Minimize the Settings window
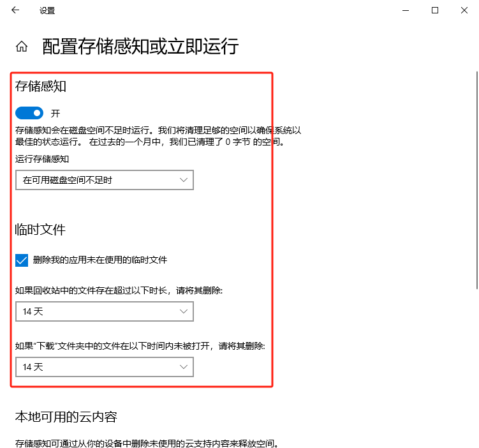479x448 pixels. point(406,10)
